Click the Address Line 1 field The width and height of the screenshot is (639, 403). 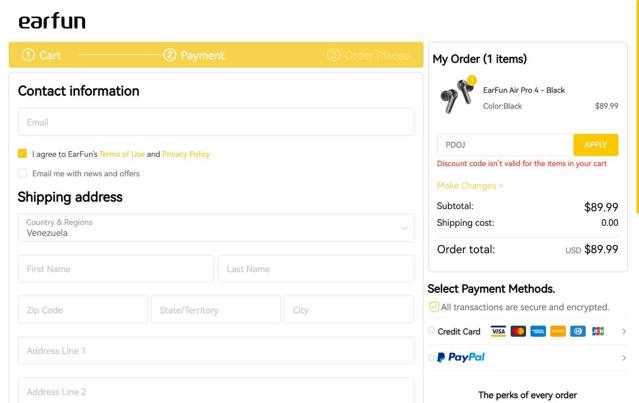pyautogui.click(x=216, y=350)
